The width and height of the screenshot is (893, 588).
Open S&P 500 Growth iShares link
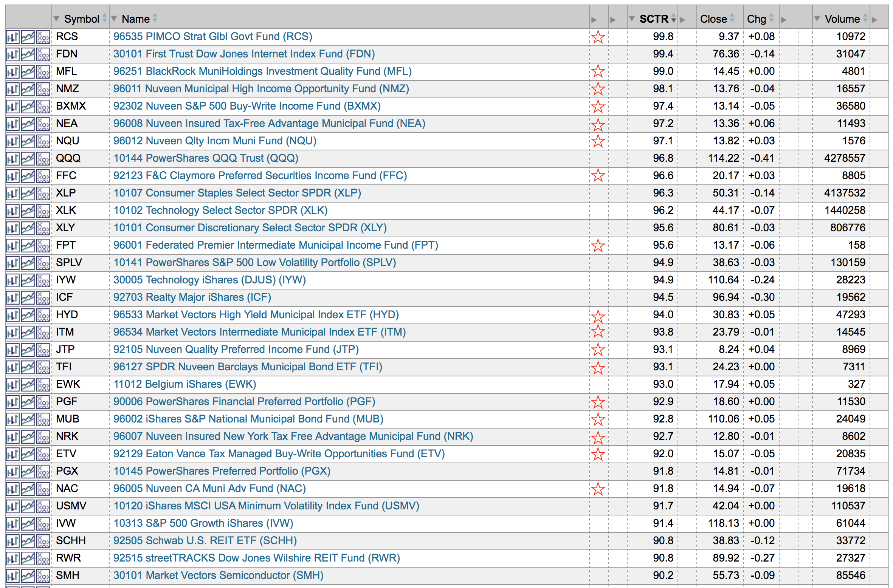[x=203, y=523]
